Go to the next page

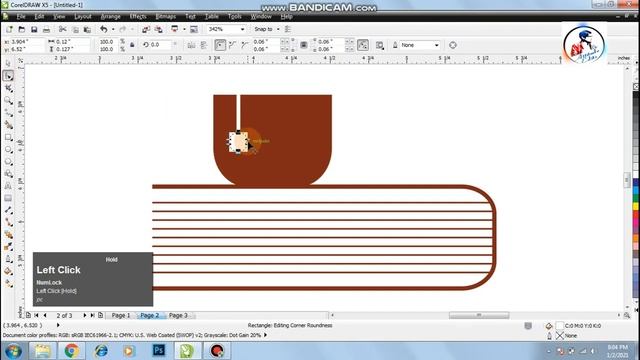tap(84, 316)
